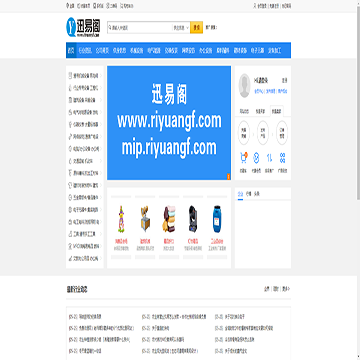
Task: Open 机械设备 in the navigation bar
Action: click(137, 50)
